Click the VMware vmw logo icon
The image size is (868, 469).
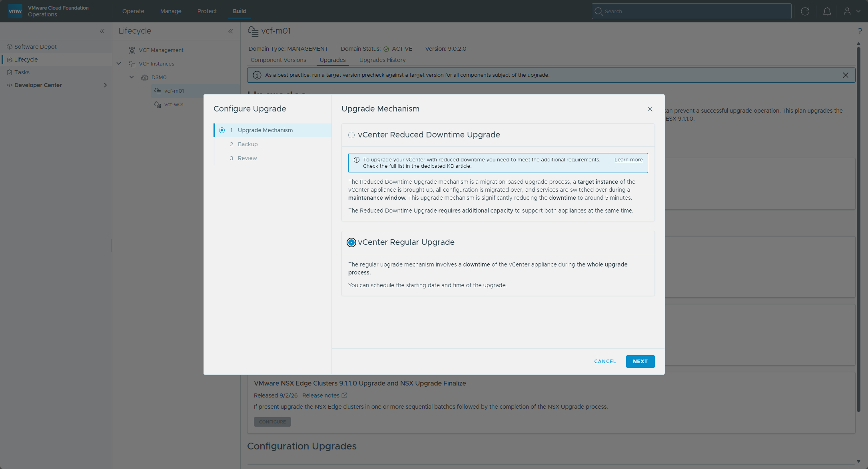coord(15,11)
